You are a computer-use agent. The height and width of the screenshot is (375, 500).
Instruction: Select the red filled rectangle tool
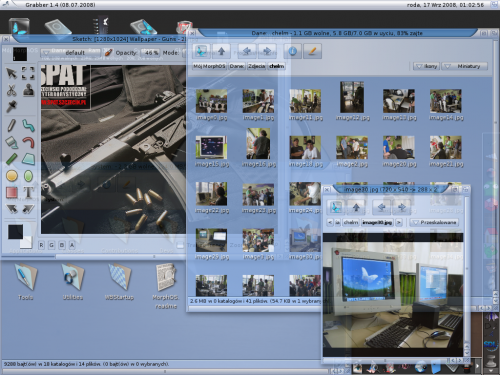point(12,192)
